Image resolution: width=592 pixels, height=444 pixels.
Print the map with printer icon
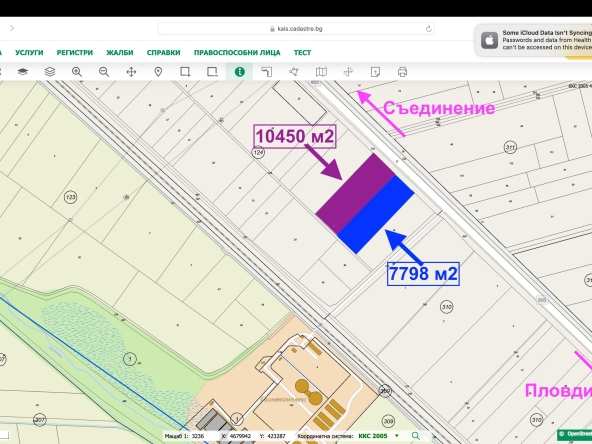(402, 72)
